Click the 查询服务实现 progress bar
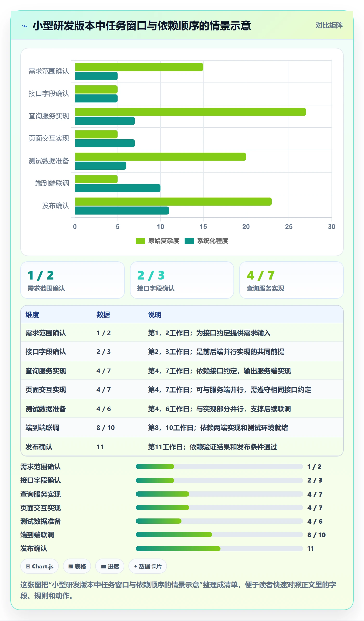Image resolution: width=364 pixels, height=621 pixels. [x=219, y=494]
